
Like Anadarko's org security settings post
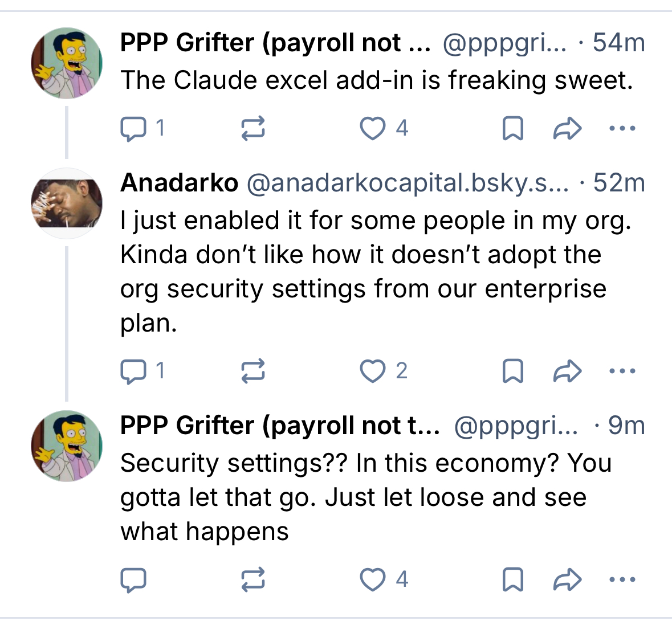pos(373,371)
